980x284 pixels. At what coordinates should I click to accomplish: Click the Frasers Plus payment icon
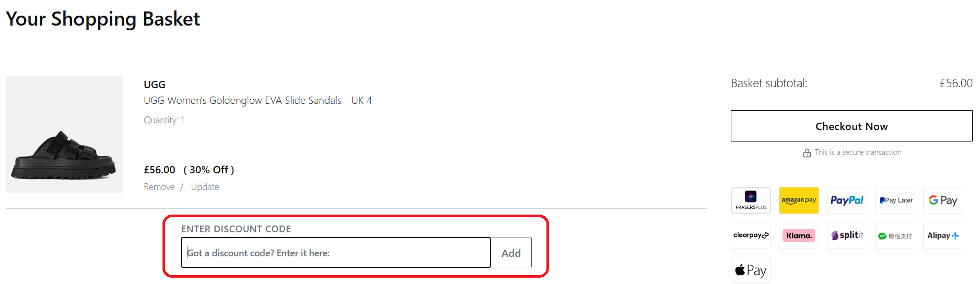tap(751, 200)
